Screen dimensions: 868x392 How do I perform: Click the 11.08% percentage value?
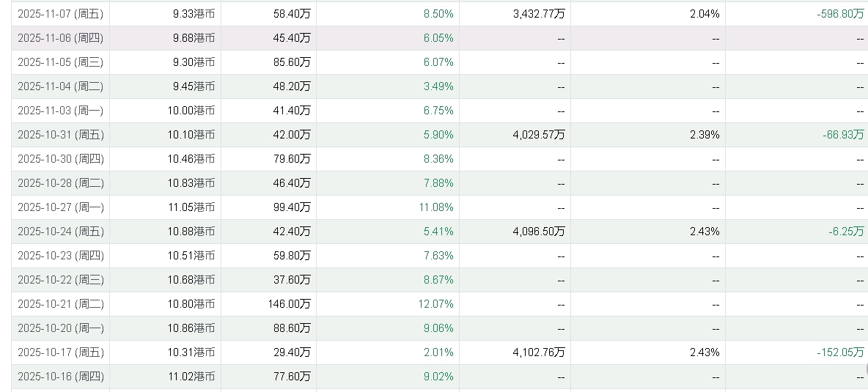[436, 207]
